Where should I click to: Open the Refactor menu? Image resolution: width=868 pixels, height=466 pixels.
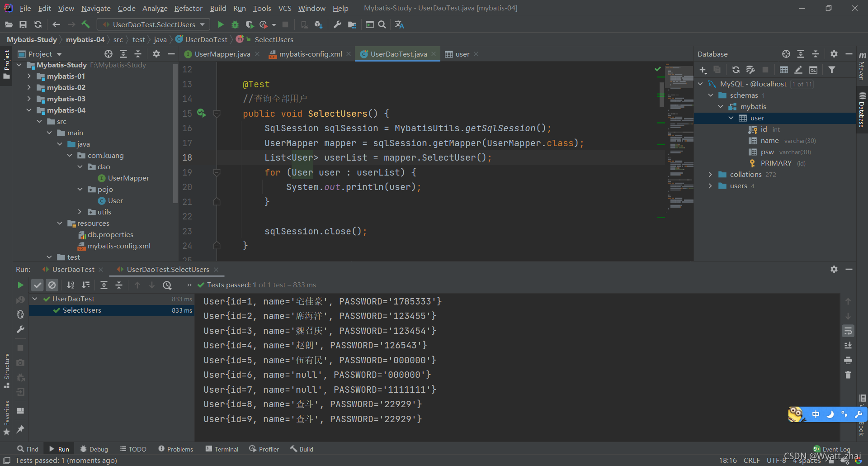188,8
